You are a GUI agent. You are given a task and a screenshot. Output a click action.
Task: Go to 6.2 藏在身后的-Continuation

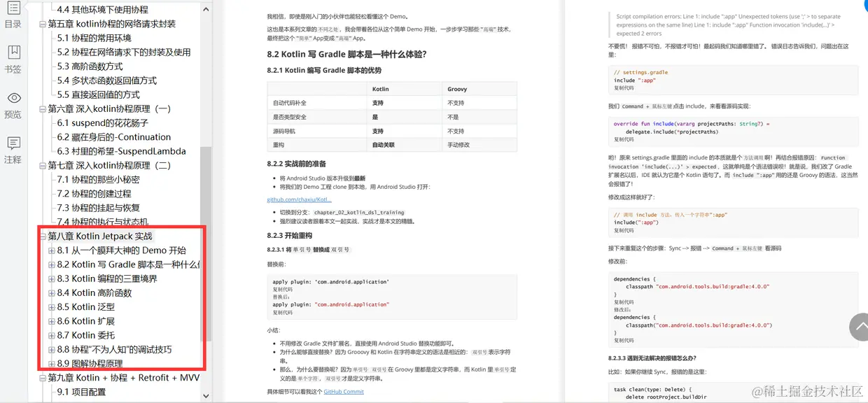click(114, 137)
